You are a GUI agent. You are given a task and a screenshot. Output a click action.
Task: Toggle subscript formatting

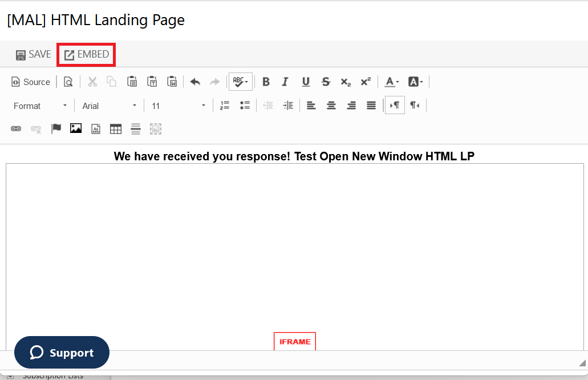(x=346, y=82)
